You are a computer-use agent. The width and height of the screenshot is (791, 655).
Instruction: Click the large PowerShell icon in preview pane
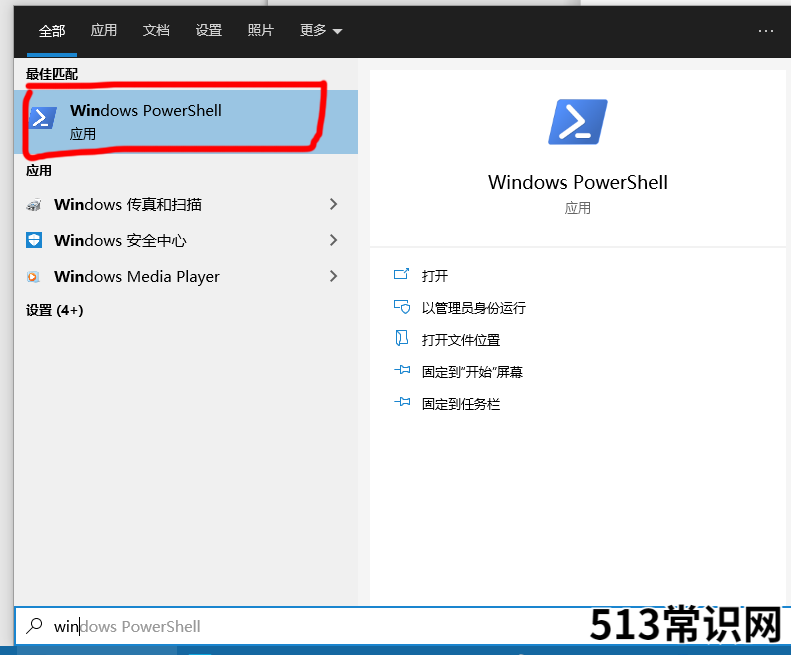coord(578,122)
